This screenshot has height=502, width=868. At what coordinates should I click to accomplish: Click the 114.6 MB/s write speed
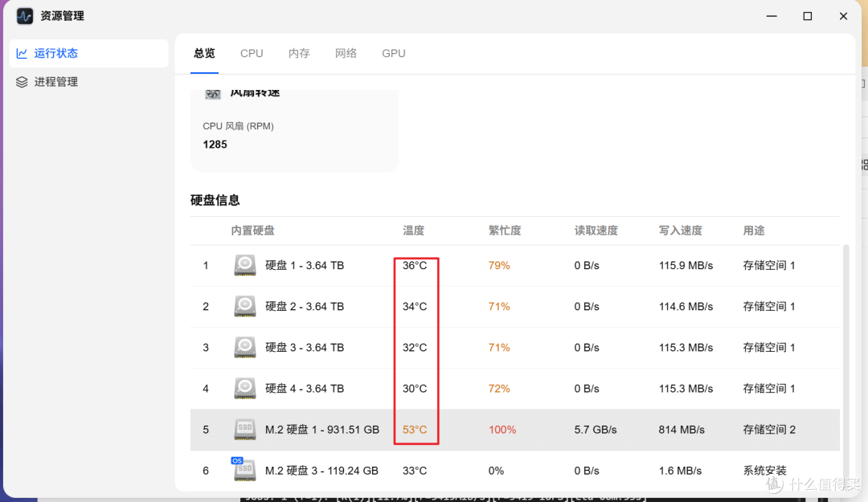point(686,306)
